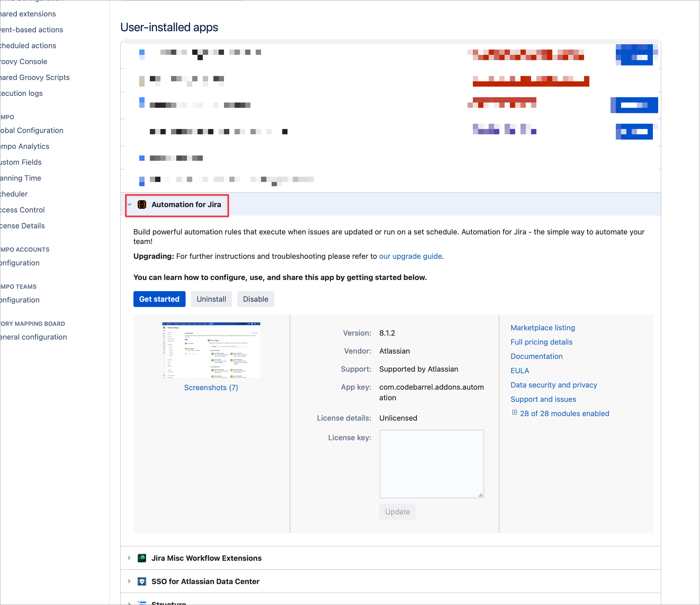Viewport: 700px width, 605px height.
Task: Open the Data security and privacy page
Action: tap(554, 385)
